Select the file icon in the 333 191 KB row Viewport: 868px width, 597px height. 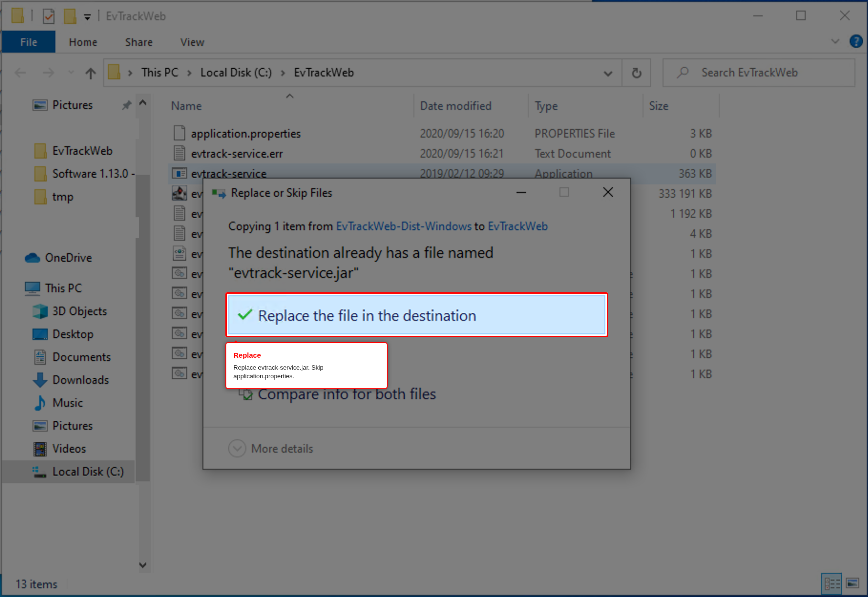pos(179,193)
